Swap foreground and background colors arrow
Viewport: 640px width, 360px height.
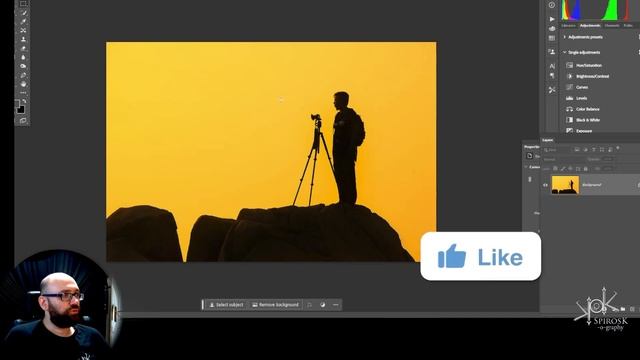coord(25,101)
